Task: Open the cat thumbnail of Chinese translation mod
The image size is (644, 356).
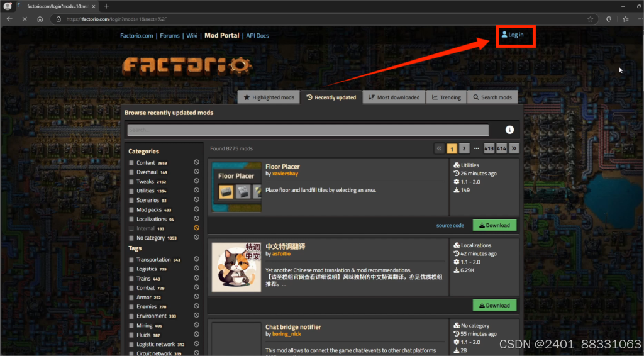Action: 236,267
